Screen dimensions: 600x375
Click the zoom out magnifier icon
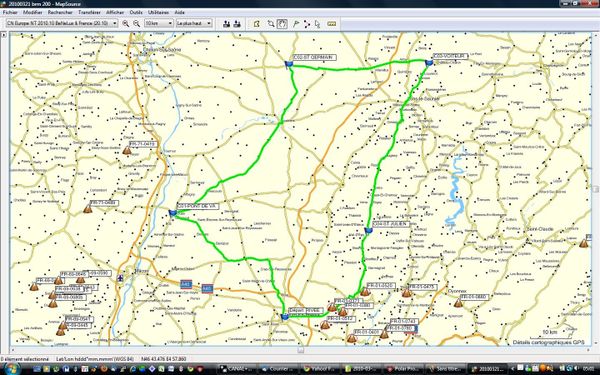point(136,24)
